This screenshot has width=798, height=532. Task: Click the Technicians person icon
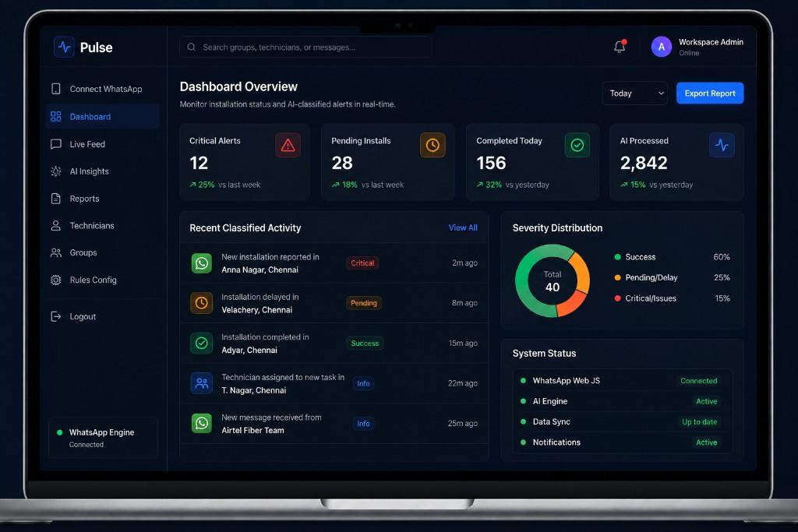coord(56,225)
